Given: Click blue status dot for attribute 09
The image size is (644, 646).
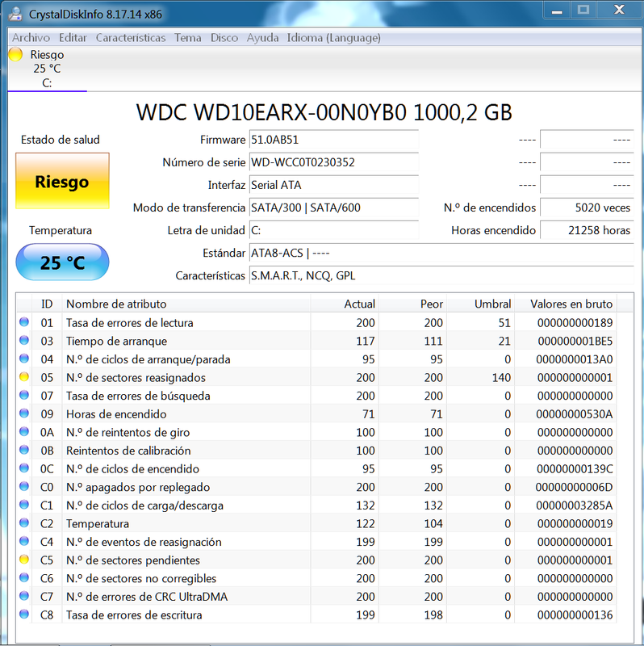Looking at the screenshot, I should click(24, 413).
